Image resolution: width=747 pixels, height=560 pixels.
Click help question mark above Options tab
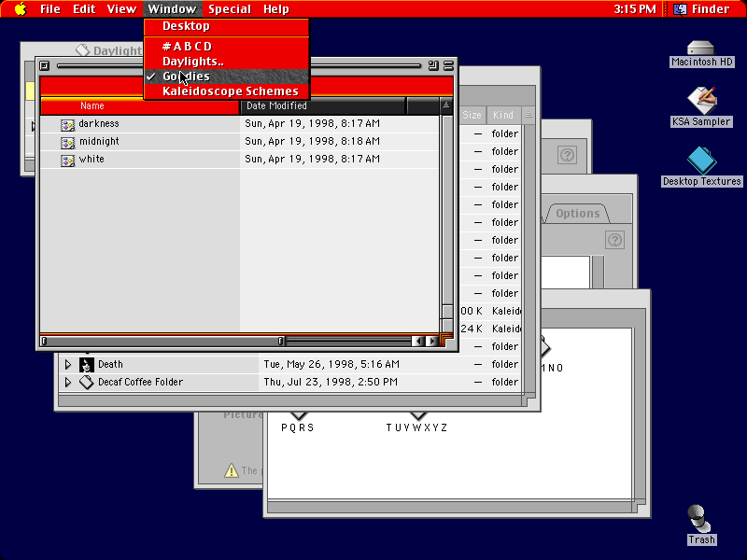pyautogui.click(x=567, y=155)
